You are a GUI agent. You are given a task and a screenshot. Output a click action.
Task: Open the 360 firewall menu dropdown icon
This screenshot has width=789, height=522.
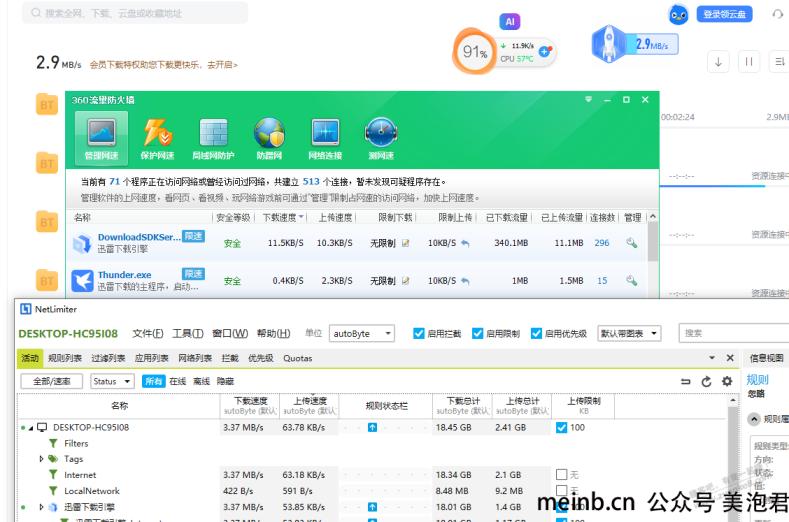(x=588, y=100)
